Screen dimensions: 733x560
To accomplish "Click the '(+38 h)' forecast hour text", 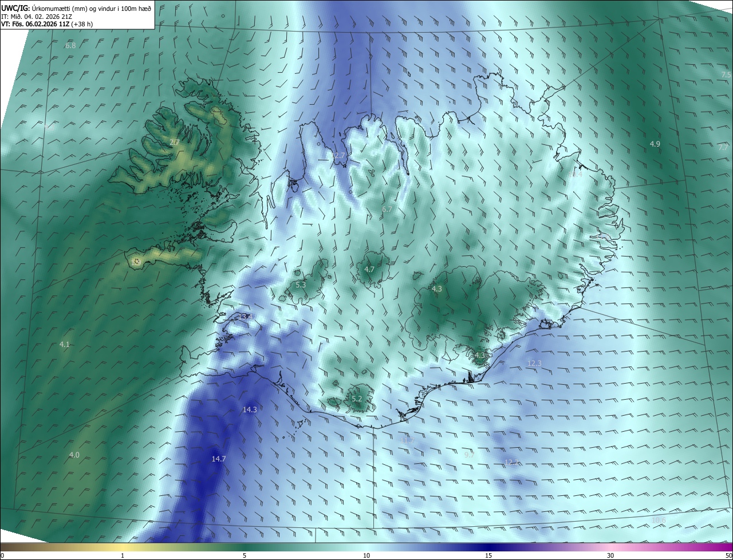I will coord(82,24).
